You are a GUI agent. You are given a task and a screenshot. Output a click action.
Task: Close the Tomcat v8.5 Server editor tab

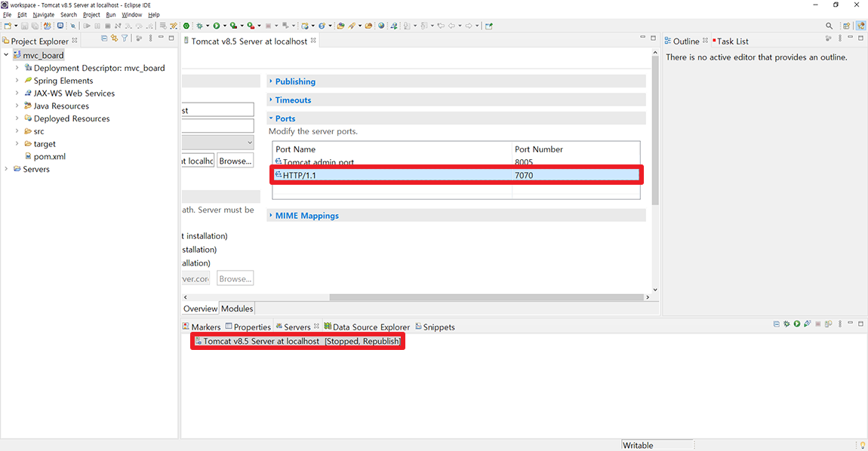pyautogui.click(x=313, y=41)
